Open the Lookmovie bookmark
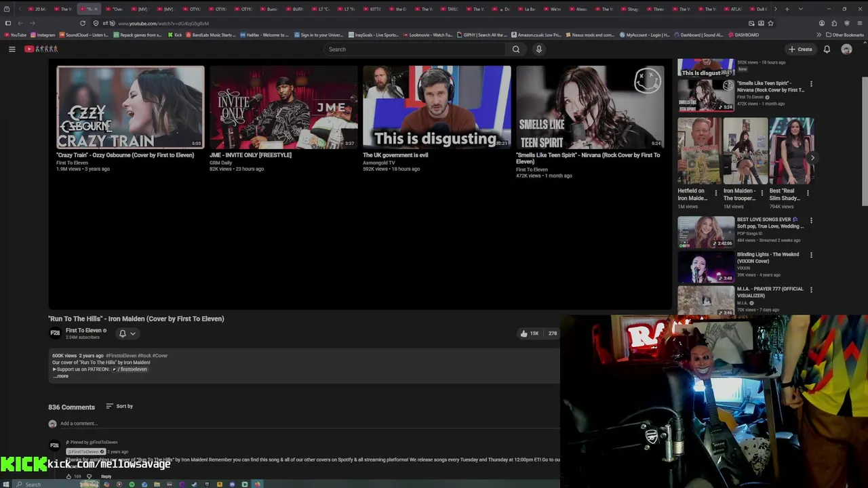Viewport: 868px width, 488px height. click(427, 35)
